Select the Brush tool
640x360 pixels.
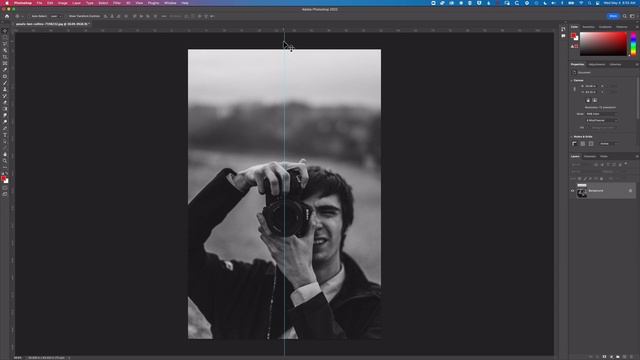click(x=5, y=82)
